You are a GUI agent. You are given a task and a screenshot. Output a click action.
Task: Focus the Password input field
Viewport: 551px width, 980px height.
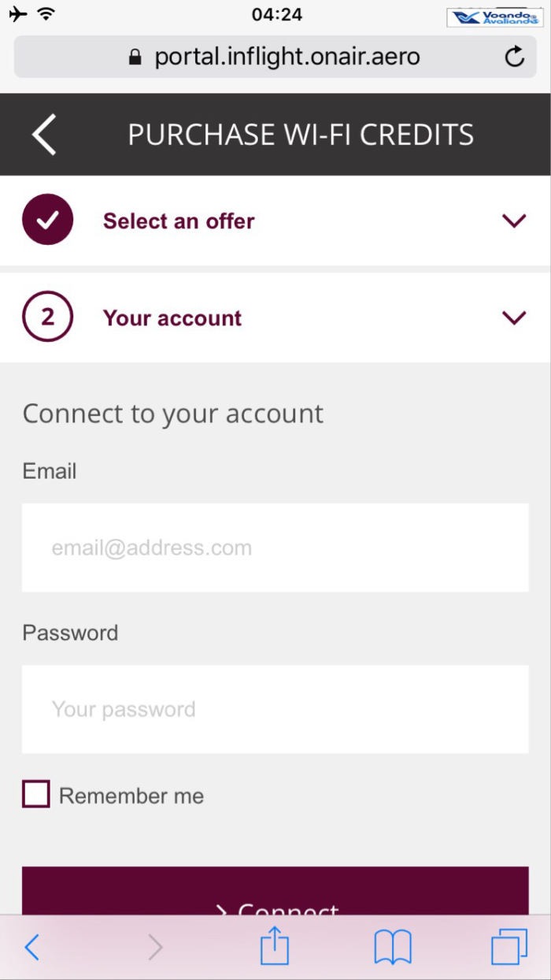click(x=275, y=709)
